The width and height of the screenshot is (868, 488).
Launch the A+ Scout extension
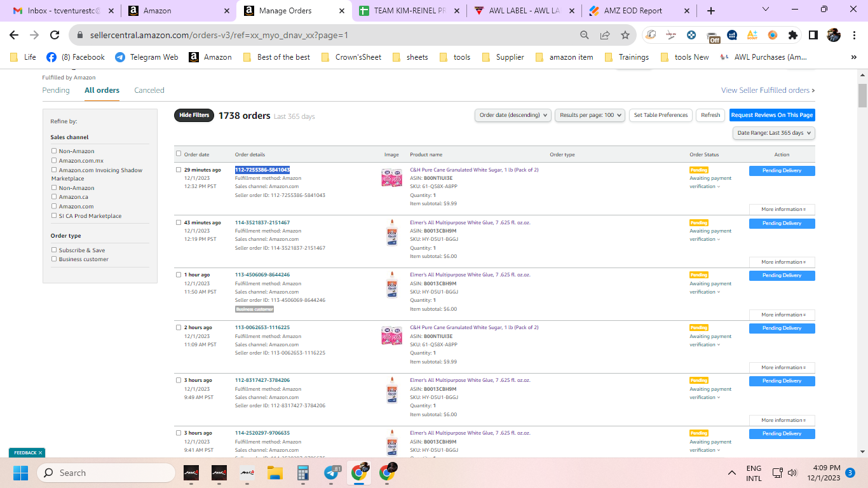point(752,36)
